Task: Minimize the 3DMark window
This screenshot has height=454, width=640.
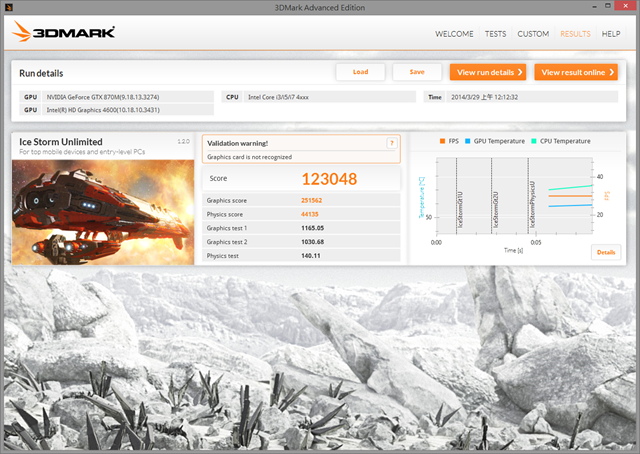Action: (x=594, y=7)
